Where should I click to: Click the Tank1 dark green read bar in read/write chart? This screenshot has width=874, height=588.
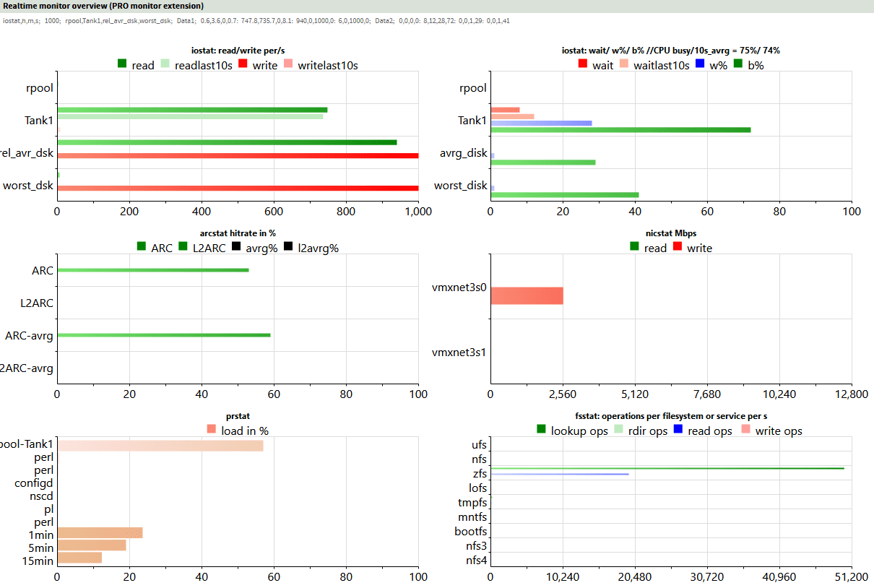pos(192,110)
